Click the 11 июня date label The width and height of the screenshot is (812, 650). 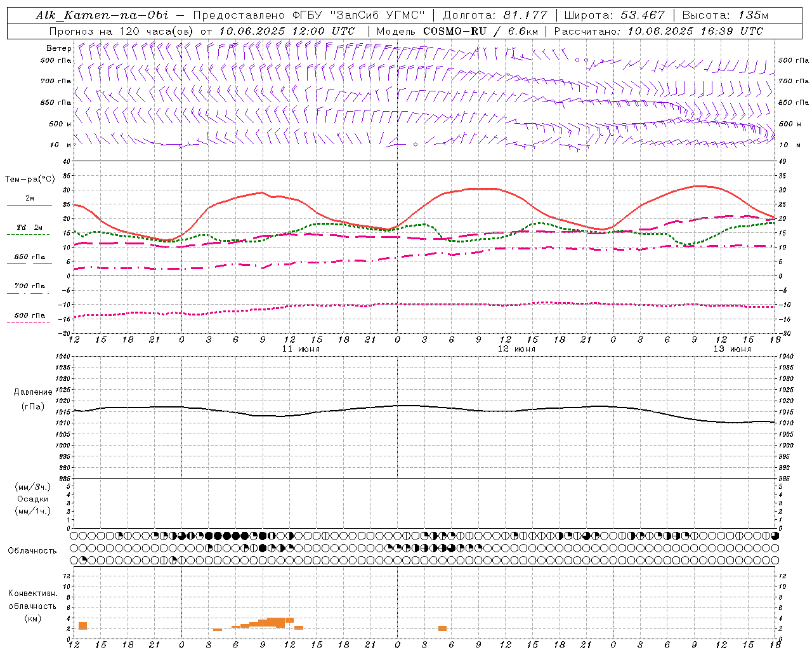coord(301,349)
